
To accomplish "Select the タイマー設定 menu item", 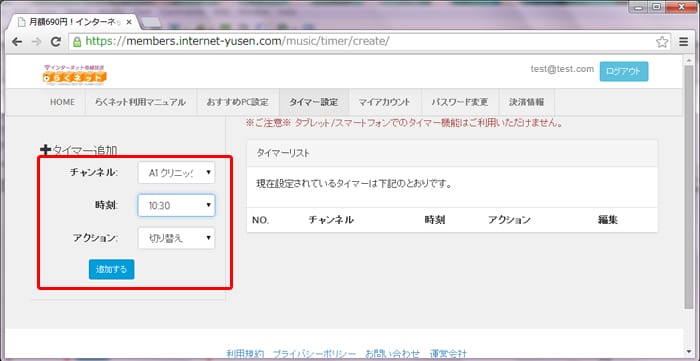I will tap(314, 102).
